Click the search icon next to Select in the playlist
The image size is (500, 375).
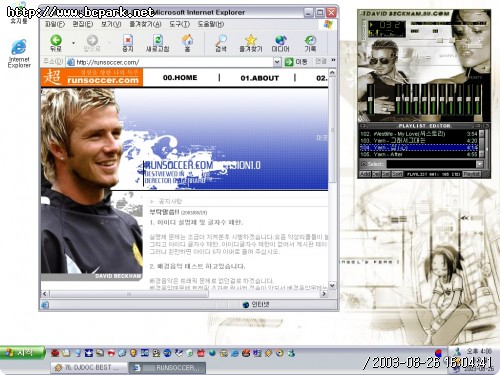coord(363,164)
